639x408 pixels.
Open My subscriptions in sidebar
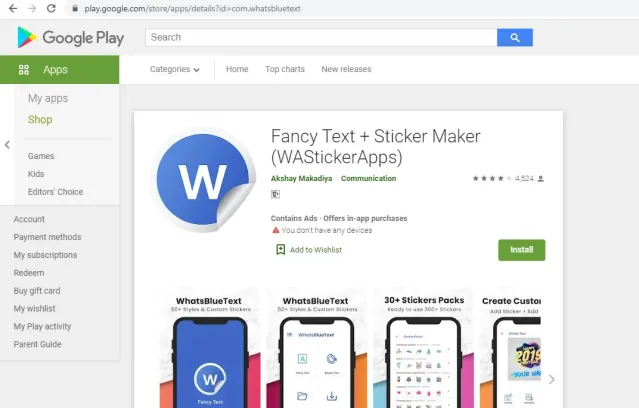(x=45, y=255)
